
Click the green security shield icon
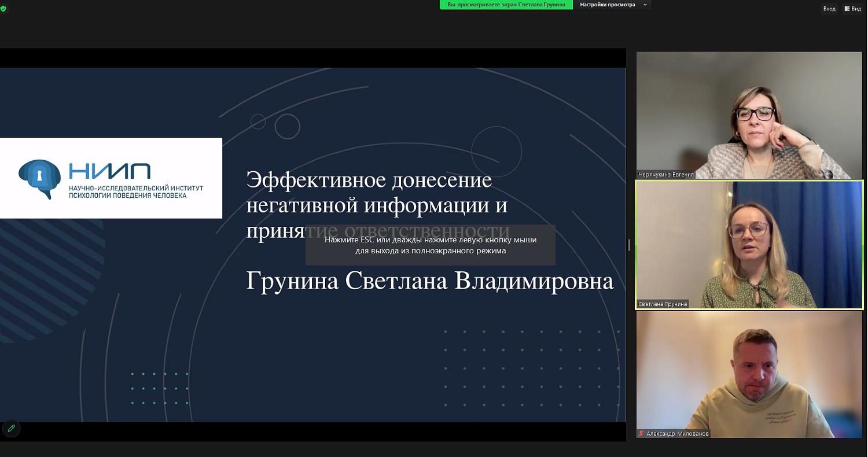click(x=4, y=9)
